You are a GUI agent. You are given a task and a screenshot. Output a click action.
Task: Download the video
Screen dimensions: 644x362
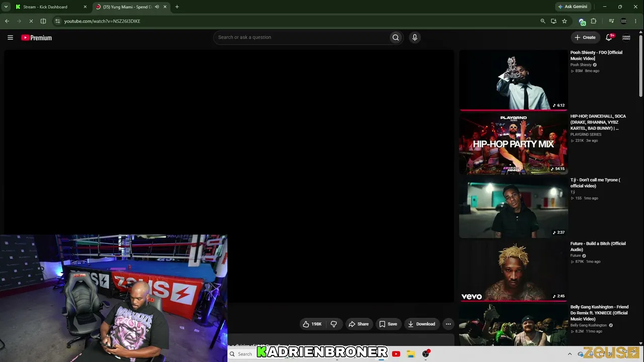[421, 324]
